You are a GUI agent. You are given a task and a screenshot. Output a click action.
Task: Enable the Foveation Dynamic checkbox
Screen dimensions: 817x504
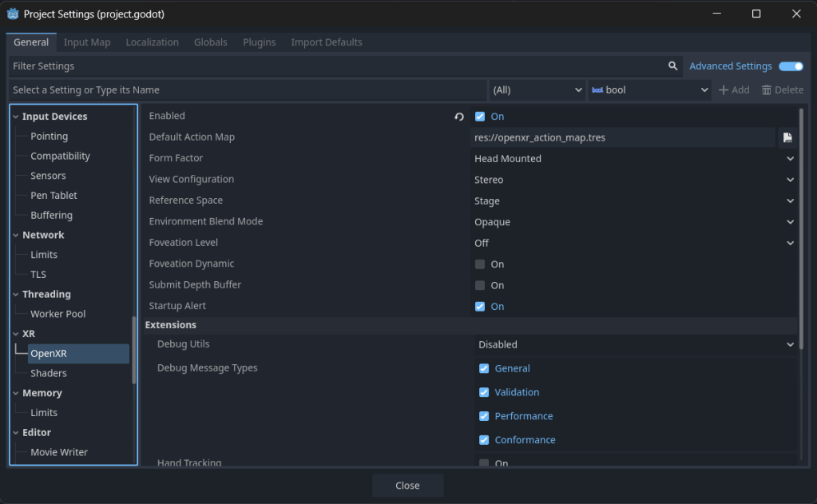480,264
